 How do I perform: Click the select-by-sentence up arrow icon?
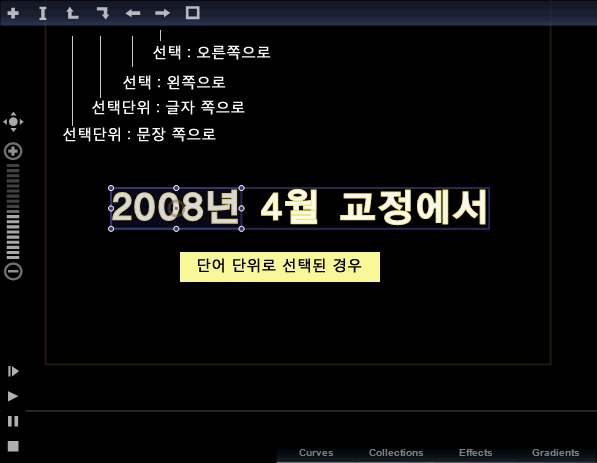[x=72, y=13]
